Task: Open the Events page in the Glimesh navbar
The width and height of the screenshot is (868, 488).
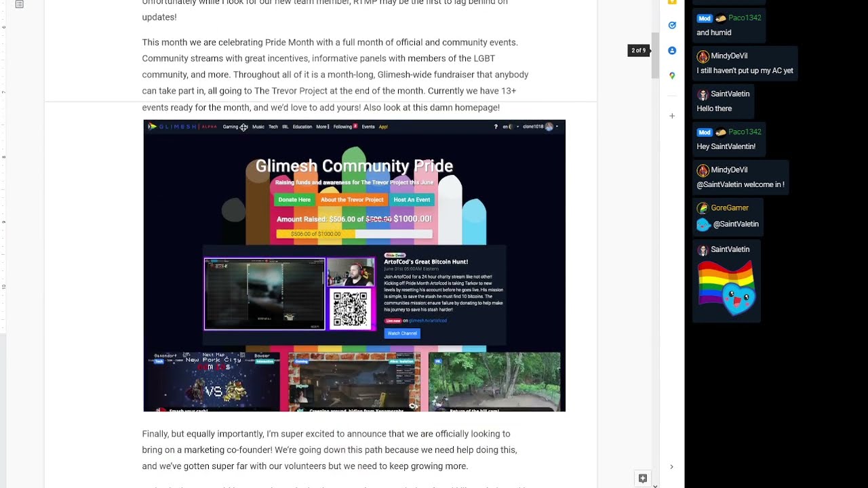Action: (x=368, y=127)
